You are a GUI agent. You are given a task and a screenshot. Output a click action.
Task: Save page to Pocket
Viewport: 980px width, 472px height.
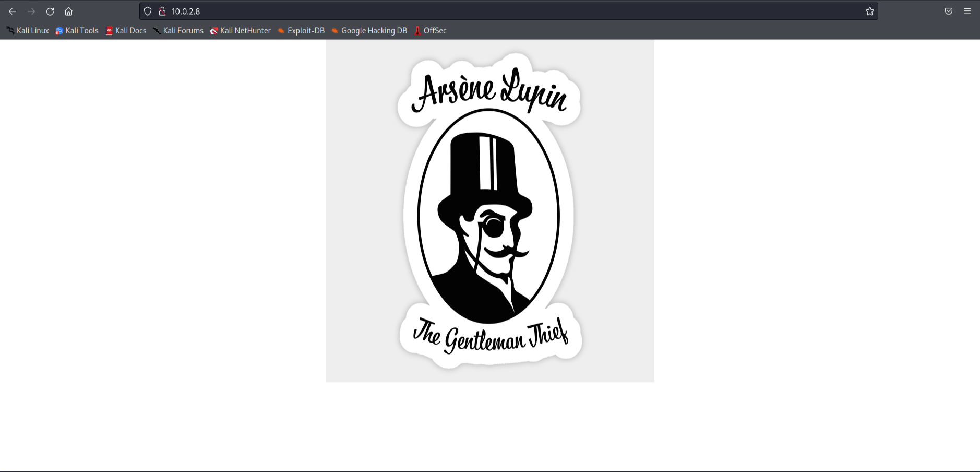[x=949, y=11]
